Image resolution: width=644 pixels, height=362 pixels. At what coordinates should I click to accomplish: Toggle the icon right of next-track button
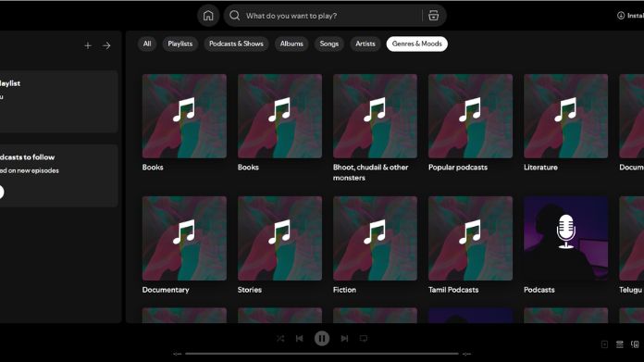pos(364,339)
